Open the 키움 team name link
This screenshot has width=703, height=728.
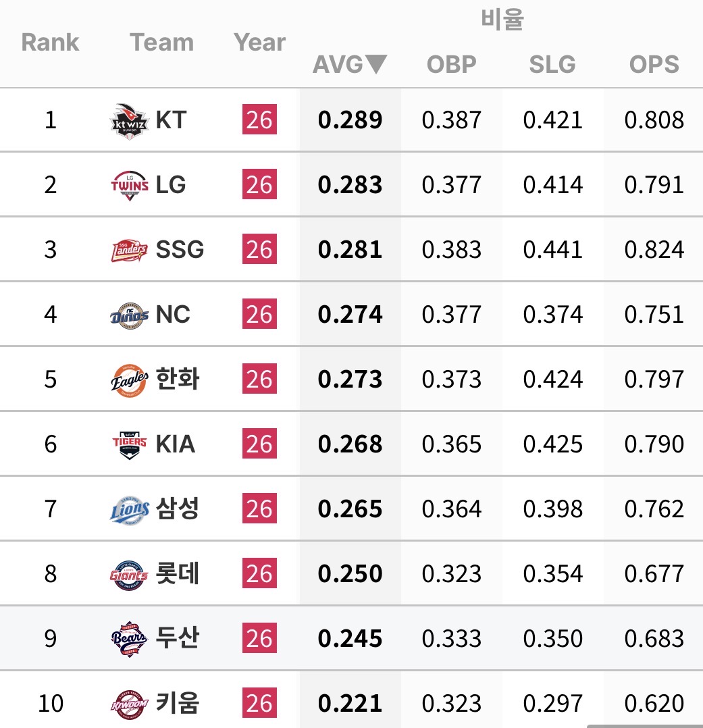click(x=178, y=703)
